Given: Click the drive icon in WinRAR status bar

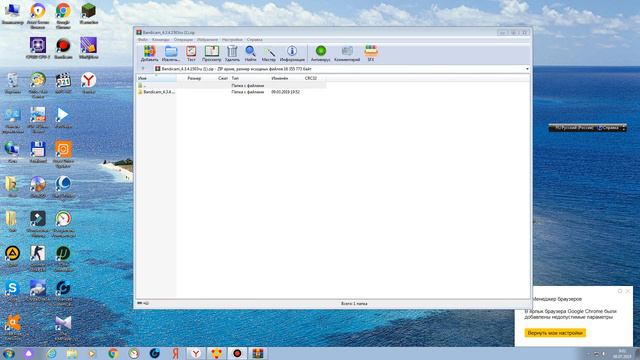Looking at the screenshot, I should click(140, 303).
